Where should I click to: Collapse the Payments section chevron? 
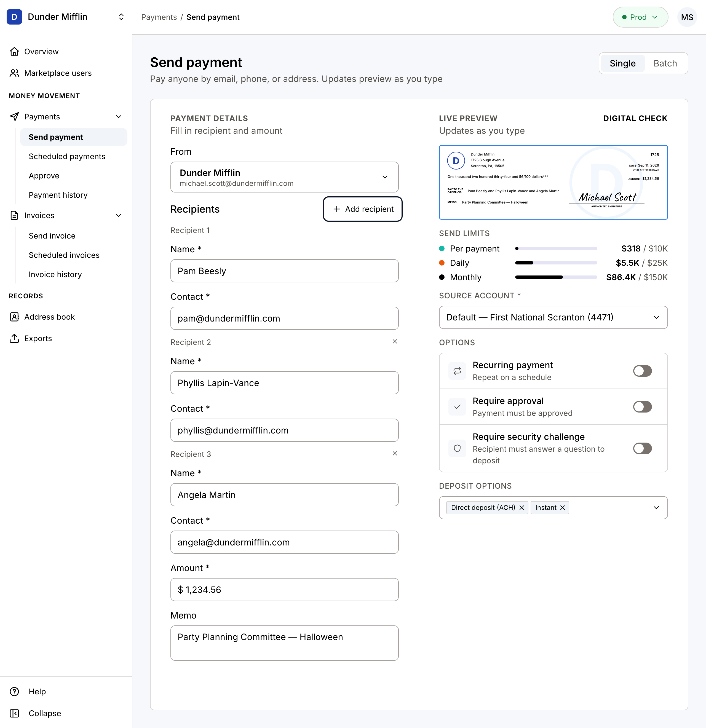(x=119, y=117)
